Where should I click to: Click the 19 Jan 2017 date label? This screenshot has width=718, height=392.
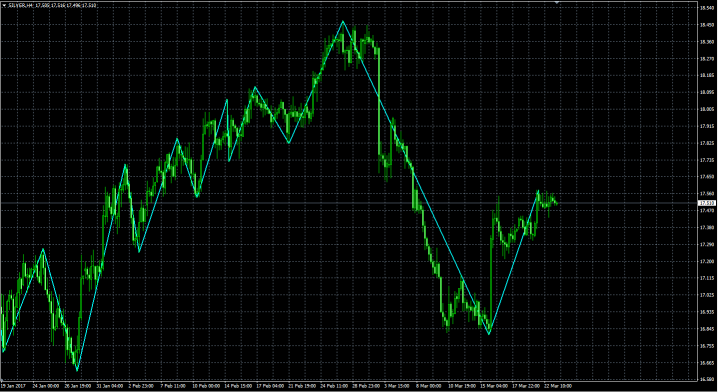coord(13,386)
